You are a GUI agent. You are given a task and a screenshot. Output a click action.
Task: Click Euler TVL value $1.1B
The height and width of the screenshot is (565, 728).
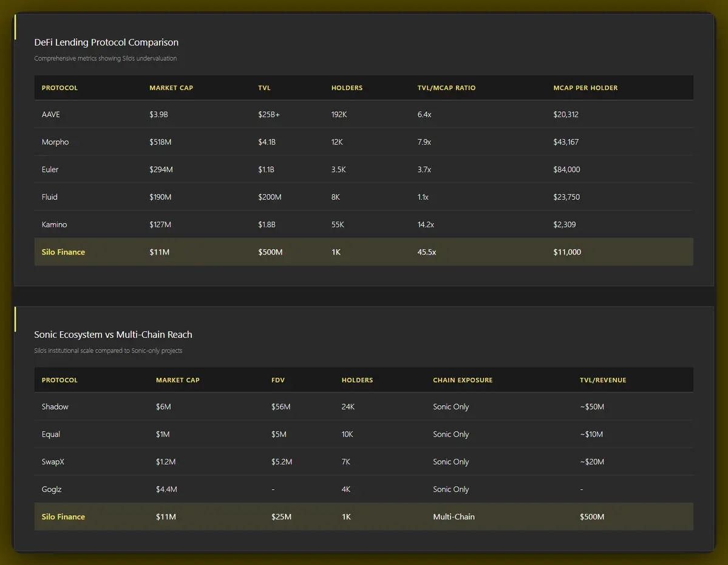coord(266,169)
